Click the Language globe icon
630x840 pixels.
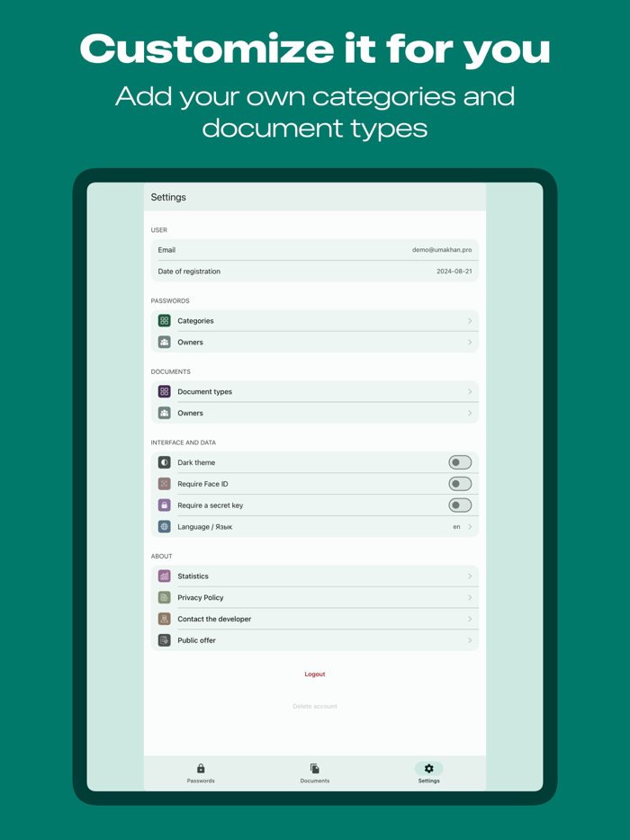point(164,527)
